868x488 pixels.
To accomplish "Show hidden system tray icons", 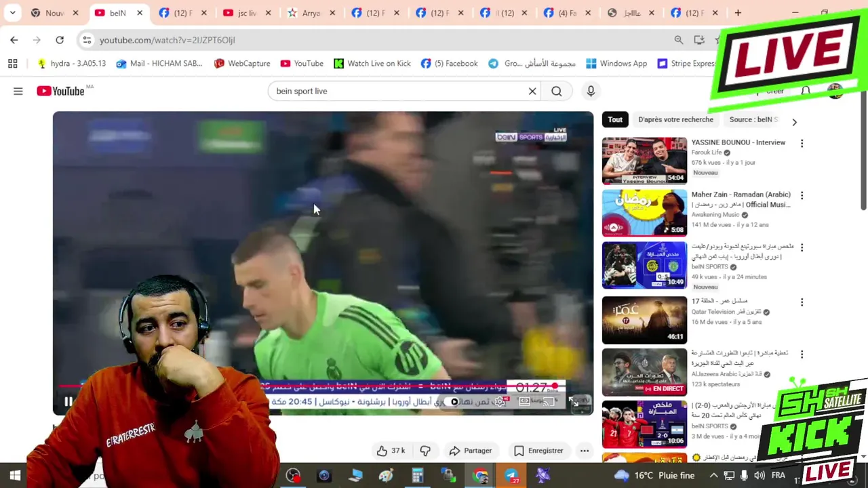I will pos(713,475).
